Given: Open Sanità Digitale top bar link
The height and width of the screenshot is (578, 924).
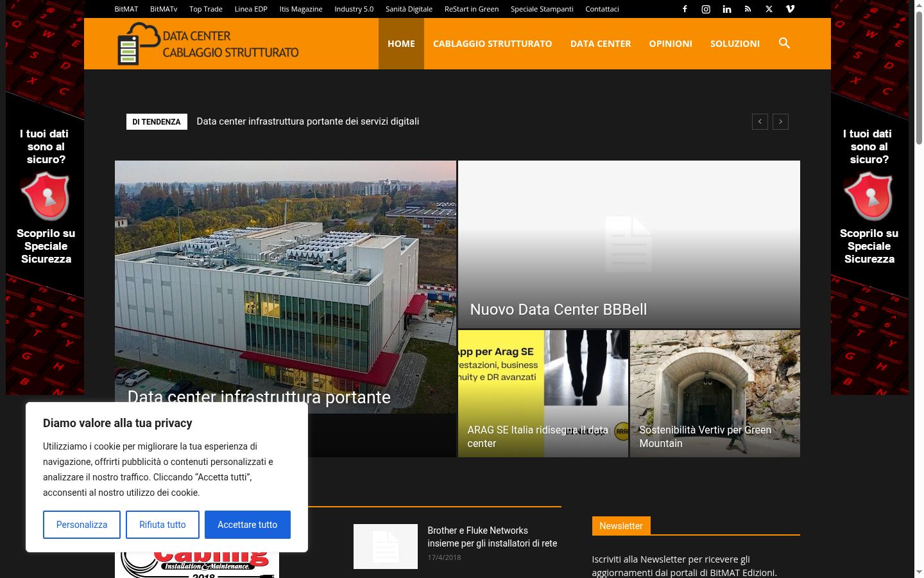Looking at the screenshot, I should (409, 9).
